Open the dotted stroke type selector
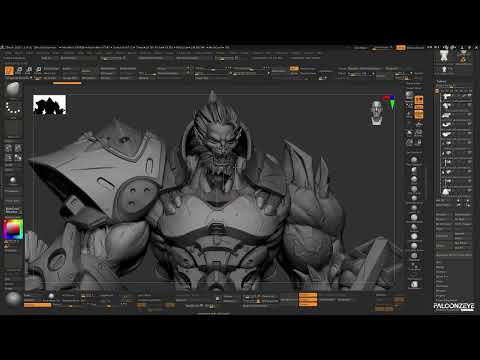480x360 pixels. [13, 108]
